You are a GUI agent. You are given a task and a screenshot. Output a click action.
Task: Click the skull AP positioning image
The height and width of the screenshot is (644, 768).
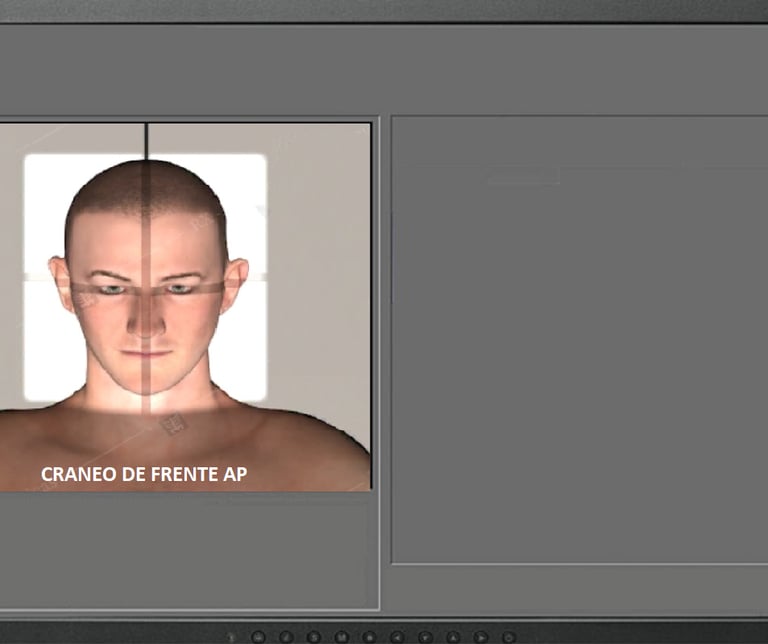185,307
